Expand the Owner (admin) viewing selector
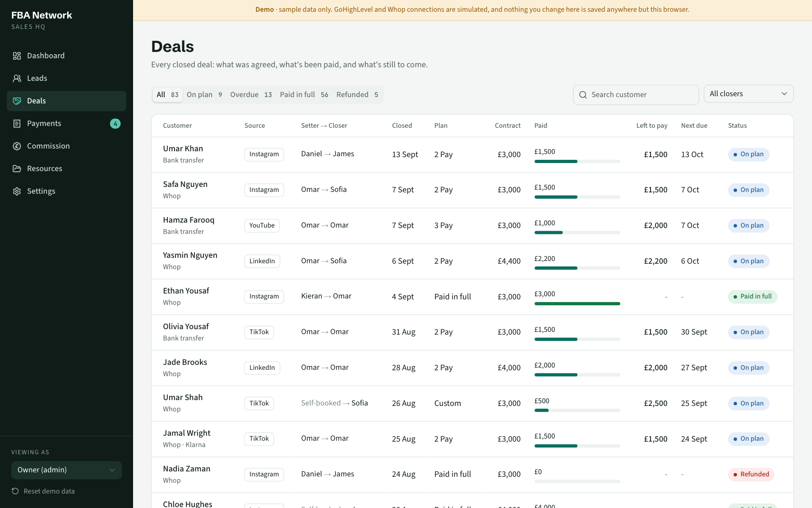This screenshot has width=812, height=508. tap(66, 470)
